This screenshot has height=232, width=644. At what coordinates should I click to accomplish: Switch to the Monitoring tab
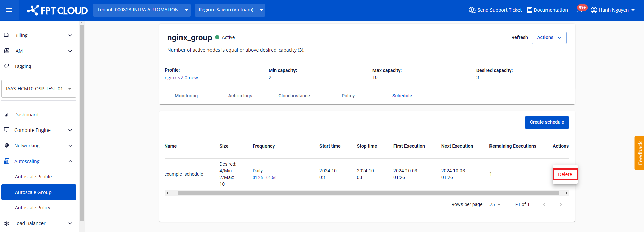pyautogui.click(x=186, y=96)
